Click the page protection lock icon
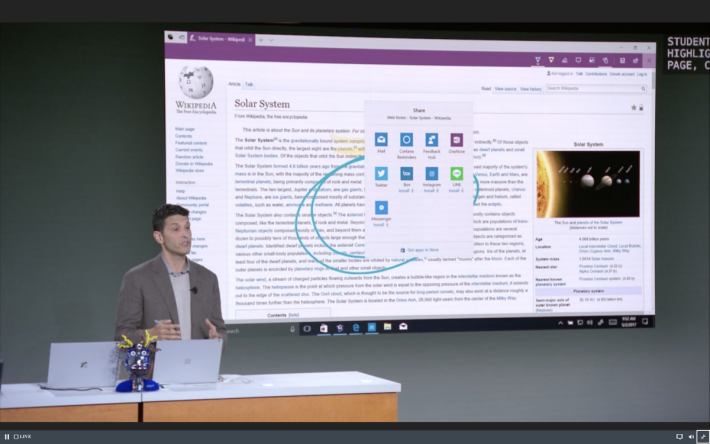Viewport: 710px width, 444px height. [x=641, y=108]
